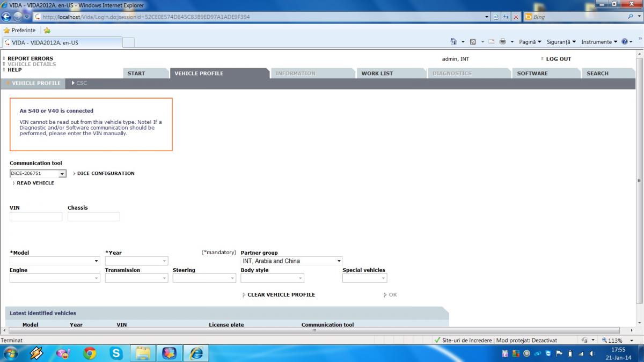
Task: Launch Winamp from the taskbar
Action: (x=36, y=353)
